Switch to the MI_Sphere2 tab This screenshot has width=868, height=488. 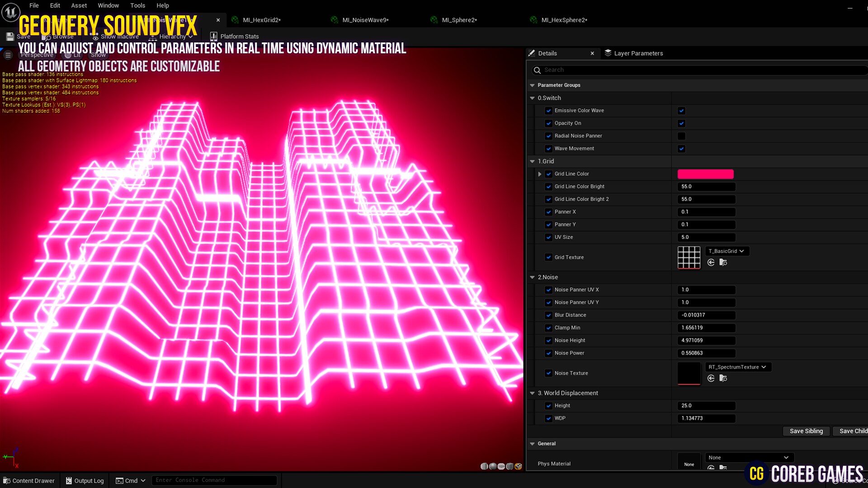[458, 20]
